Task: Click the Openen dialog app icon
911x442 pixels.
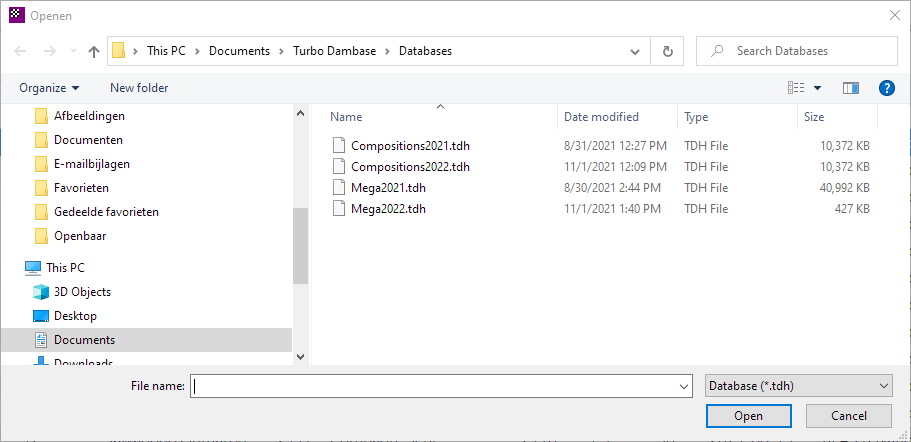Action: (x=17, y=16)
